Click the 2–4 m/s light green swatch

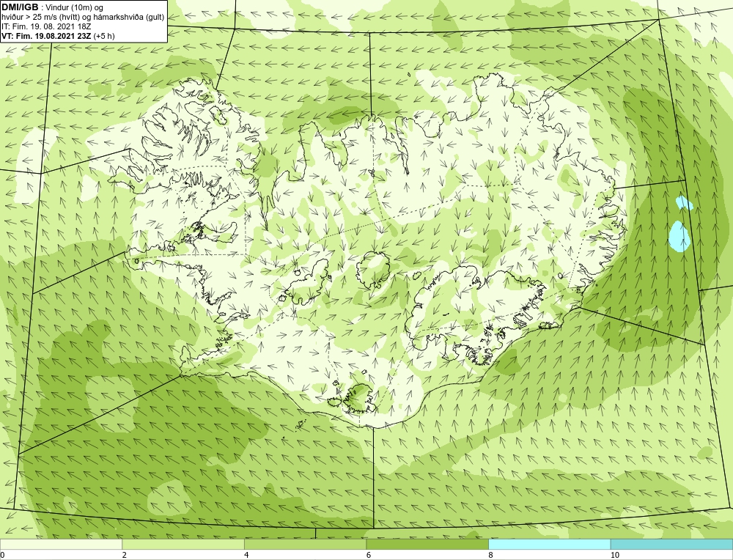tap(183, 544)
